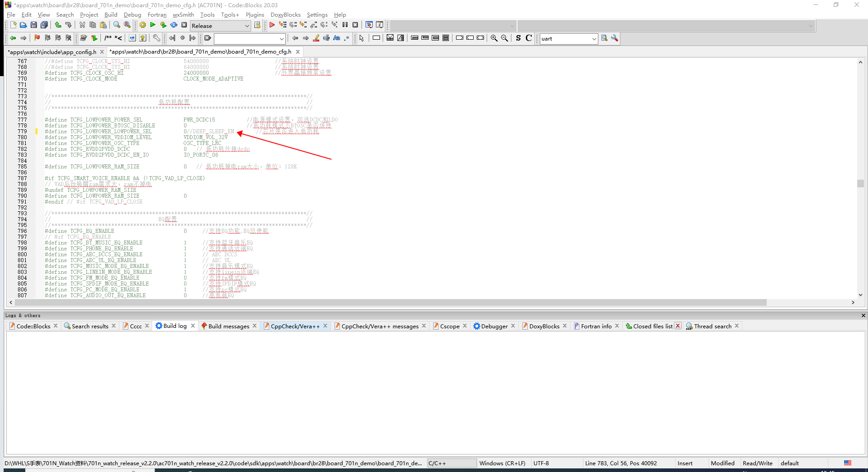The image size is (868, 472).
Task: Close the board_701n_demo_cfg.h editor tab
Action: coord(298,52)
